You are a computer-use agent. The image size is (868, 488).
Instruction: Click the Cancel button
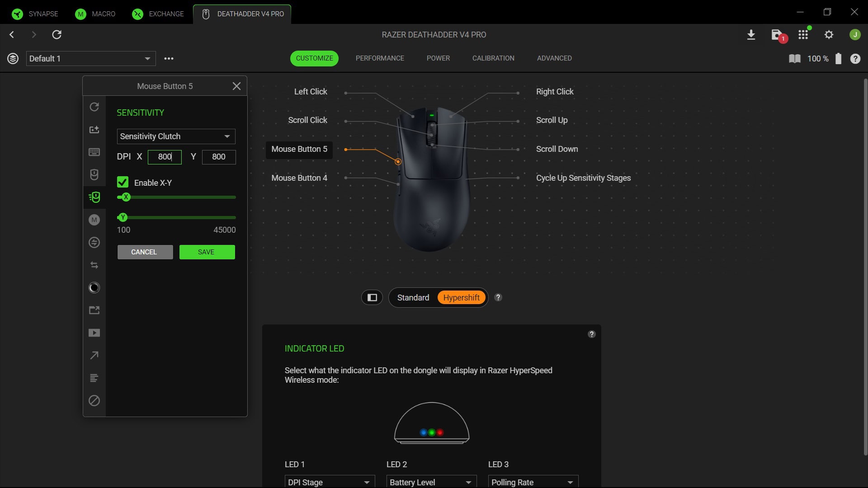coord(145,252)
